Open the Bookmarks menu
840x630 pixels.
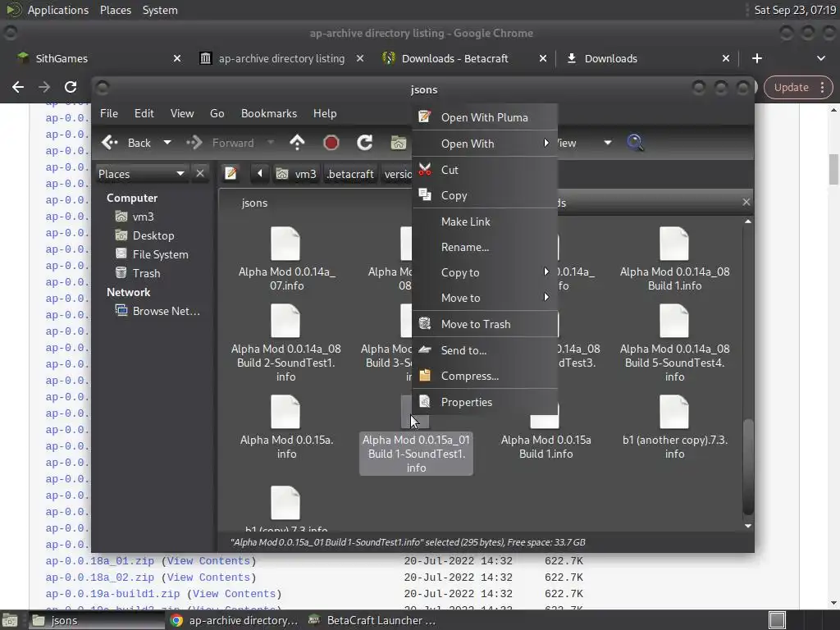click(269, 113)
